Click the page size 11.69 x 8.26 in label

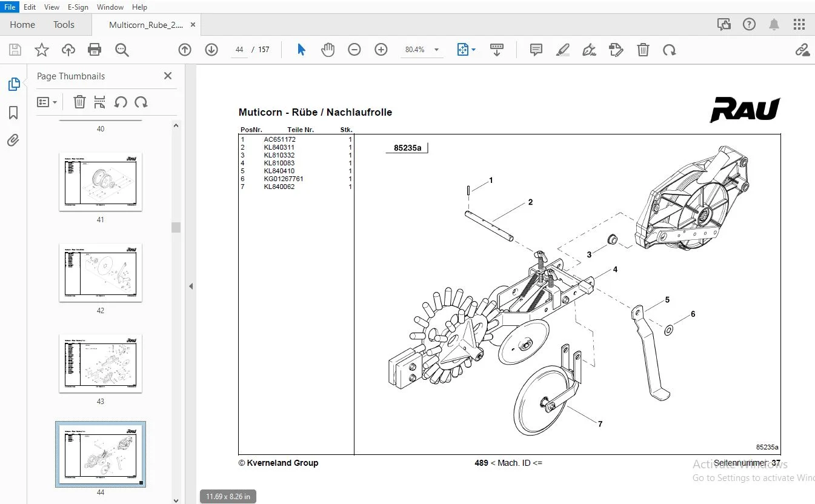(228, 497)
